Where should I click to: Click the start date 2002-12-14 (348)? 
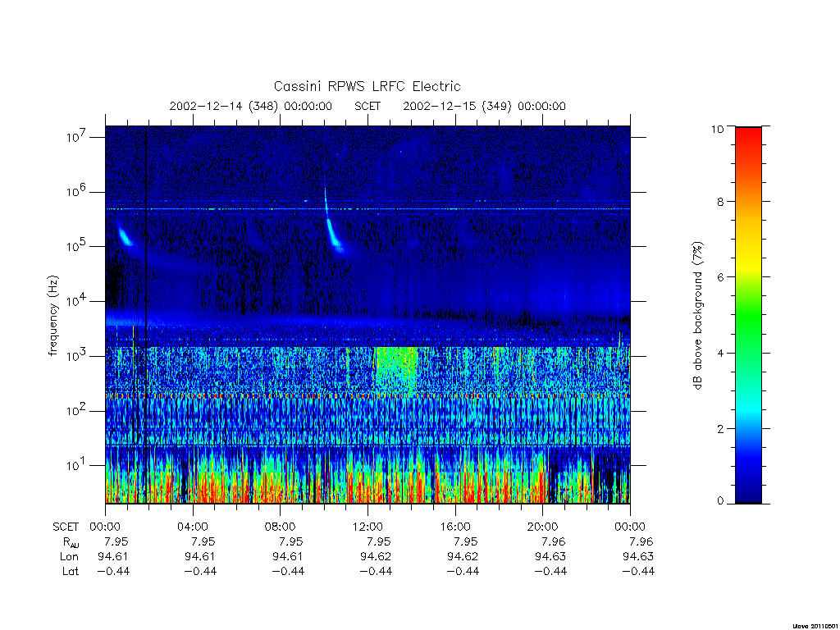[224, 106]
